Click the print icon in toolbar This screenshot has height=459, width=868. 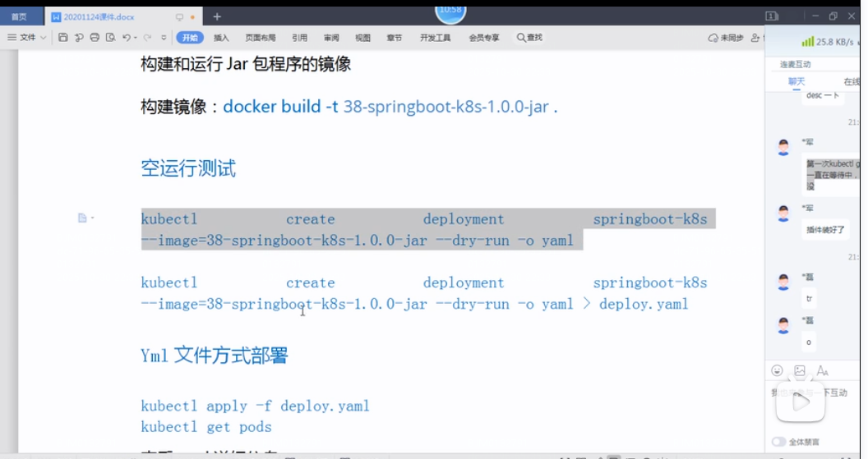pos(95,38)
